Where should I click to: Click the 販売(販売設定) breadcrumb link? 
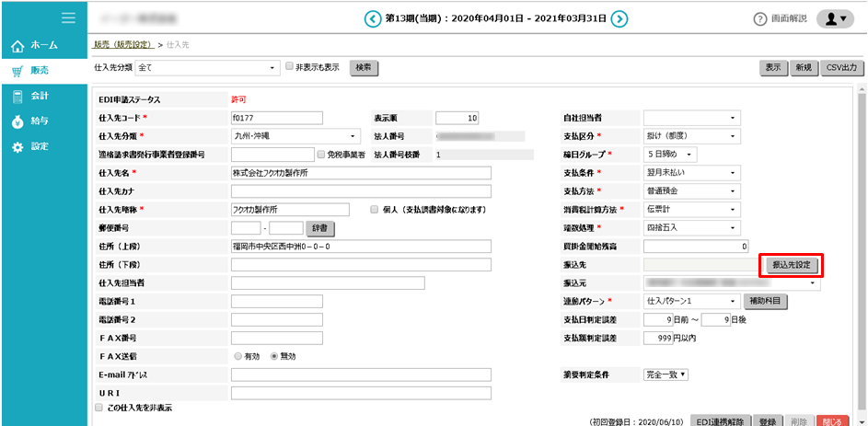click(x=123, y=44)
